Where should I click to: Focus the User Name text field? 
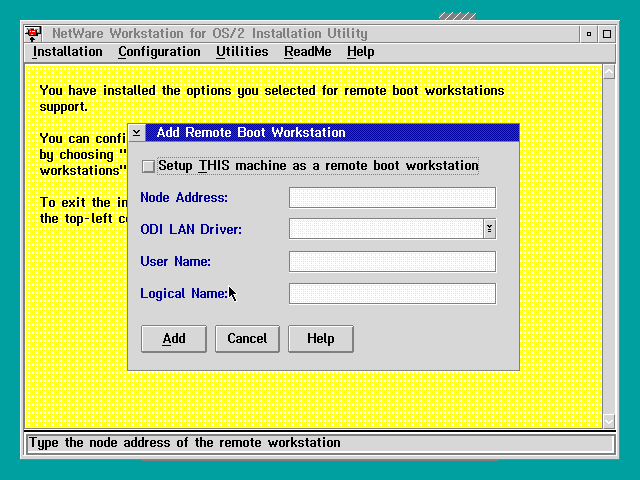(392, 261)
